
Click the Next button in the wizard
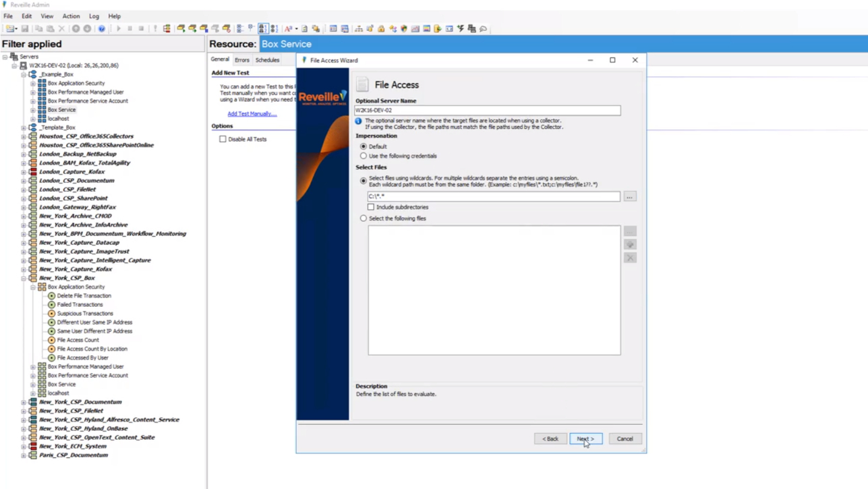585,438
